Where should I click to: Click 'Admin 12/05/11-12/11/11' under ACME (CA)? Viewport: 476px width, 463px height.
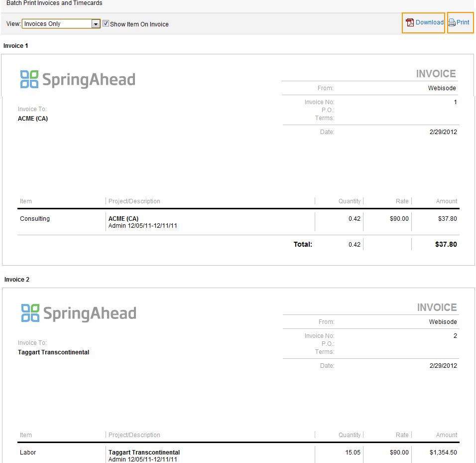click(x=143, y=226)
